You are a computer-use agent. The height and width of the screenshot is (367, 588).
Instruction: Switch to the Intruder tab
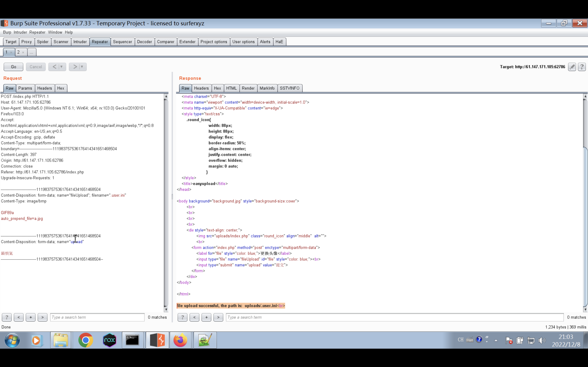pyautogui.click(x=80, y=42)
